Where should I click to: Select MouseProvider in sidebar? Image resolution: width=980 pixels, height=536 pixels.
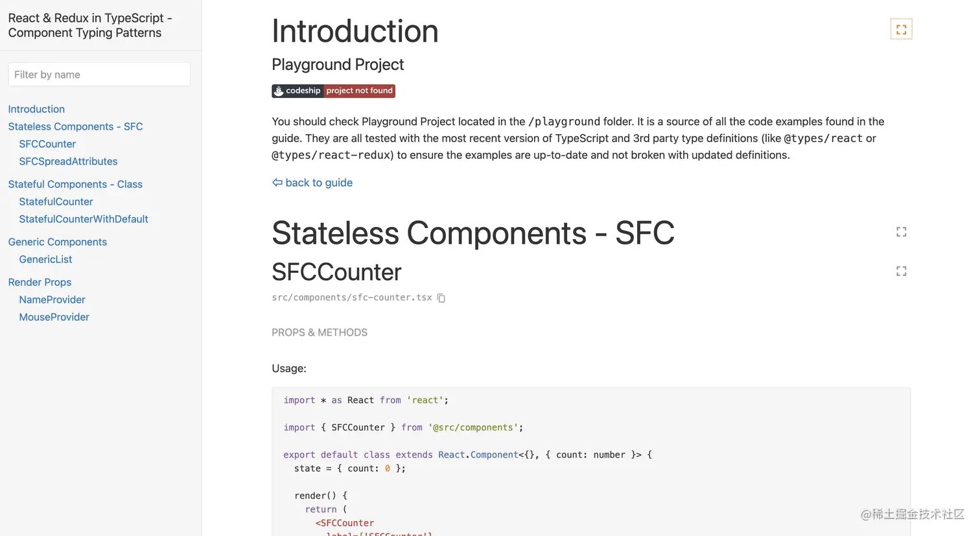click(x=54, y=317)
